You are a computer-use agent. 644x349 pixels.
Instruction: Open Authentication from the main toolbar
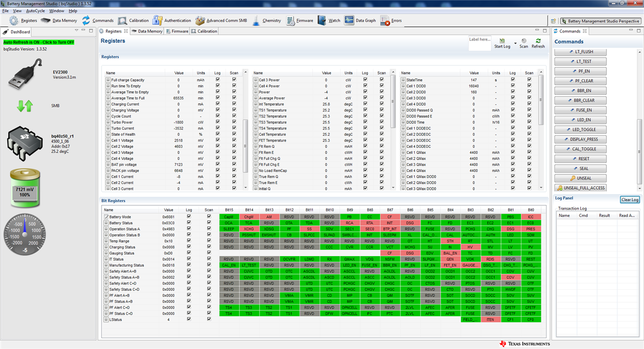(172, 21)
